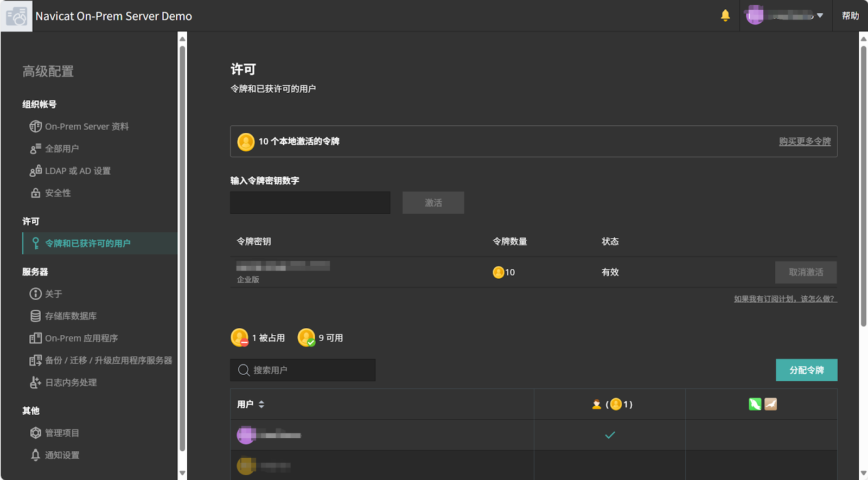
Task: Click the 备份 / 迁移 / 升级 server icon
Action: coord(35,361)
